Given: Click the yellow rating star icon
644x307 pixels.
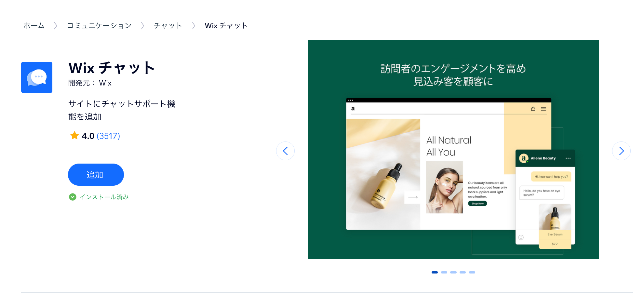Looking at the screenshot, I should [74, 135].
